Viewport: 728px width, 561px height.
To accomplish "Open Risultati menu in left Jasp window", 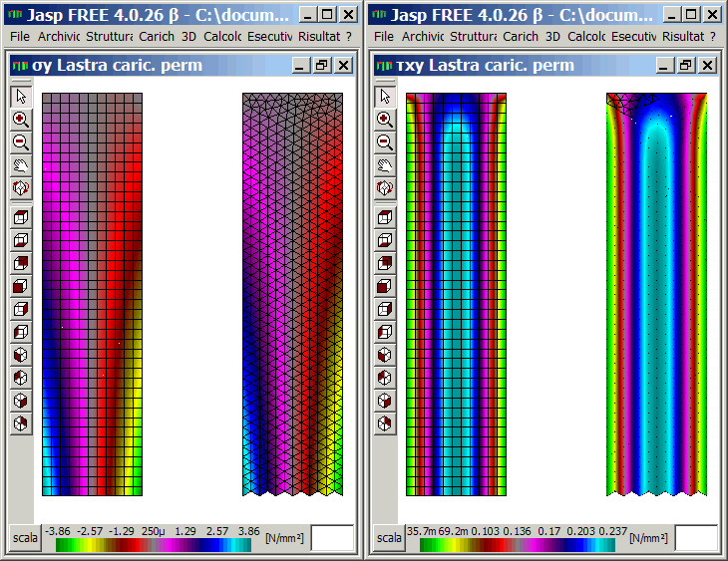I will [x=319, y=36].
